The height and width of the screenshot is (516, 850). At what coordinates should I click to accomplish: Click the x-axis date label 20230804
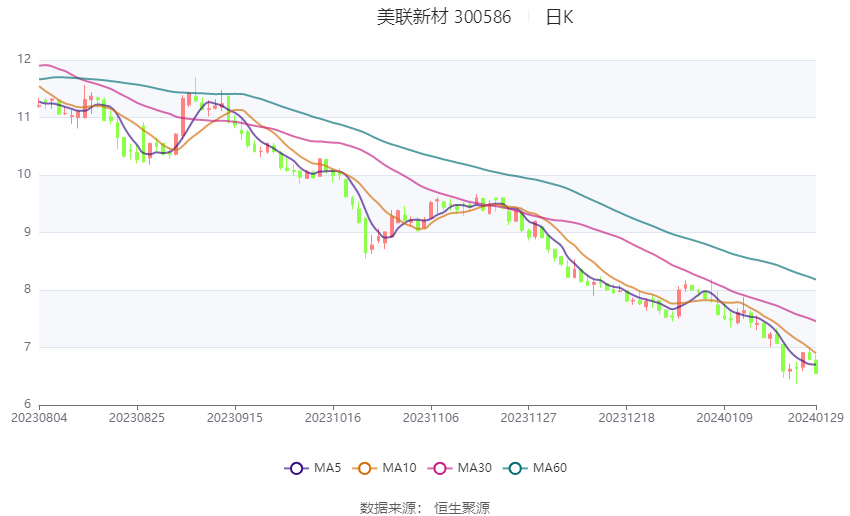[39, 418]
